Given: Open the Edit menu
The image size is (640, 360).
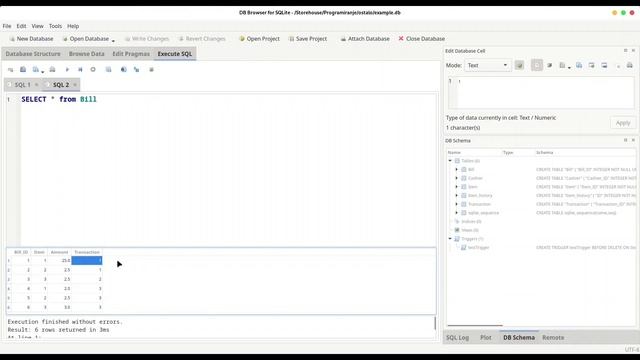Looking at the screenshot, I should (x=21, y=26).
